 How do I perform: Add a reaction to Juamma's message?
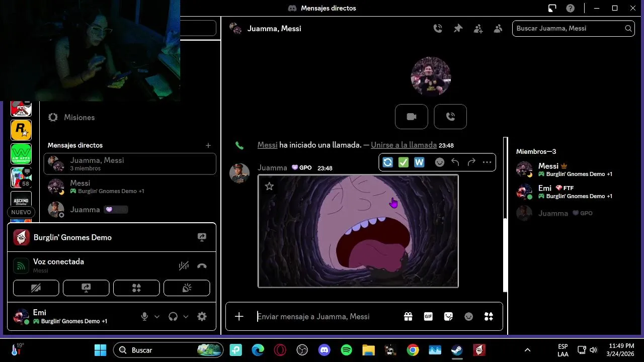440,162
